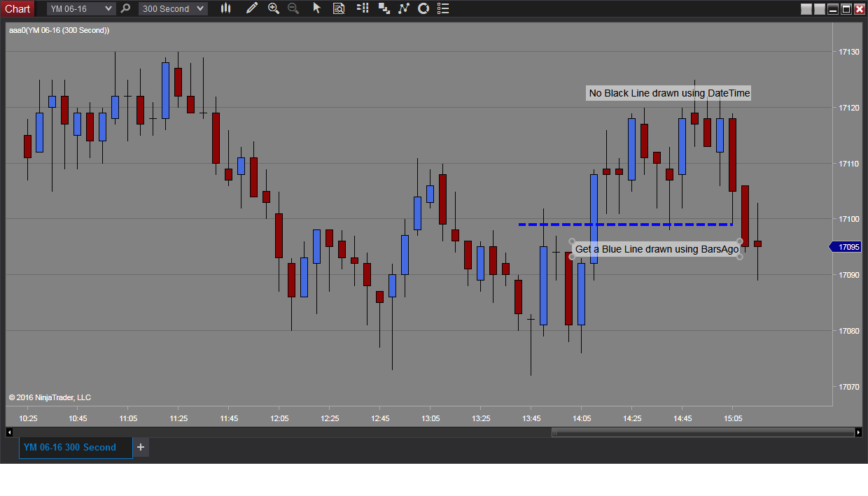This screenshot has height=496, width=868.
Task: Click the 11:45 time axis label
Action: pyautogui.click(x=229, y=418)
